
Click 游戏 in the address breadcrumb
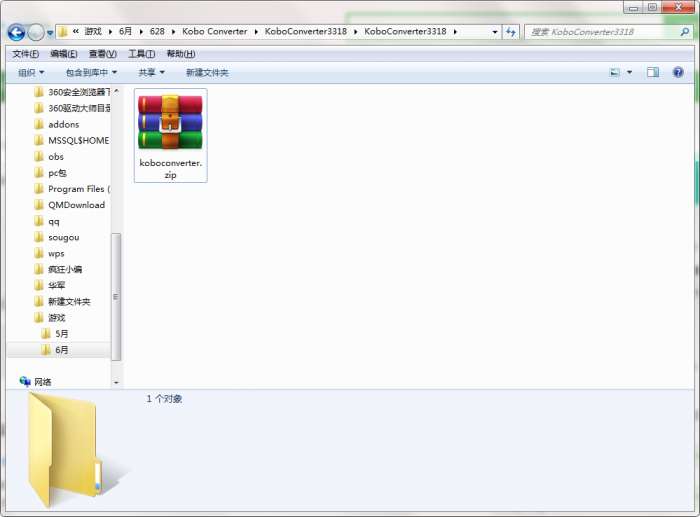(93, 32)
